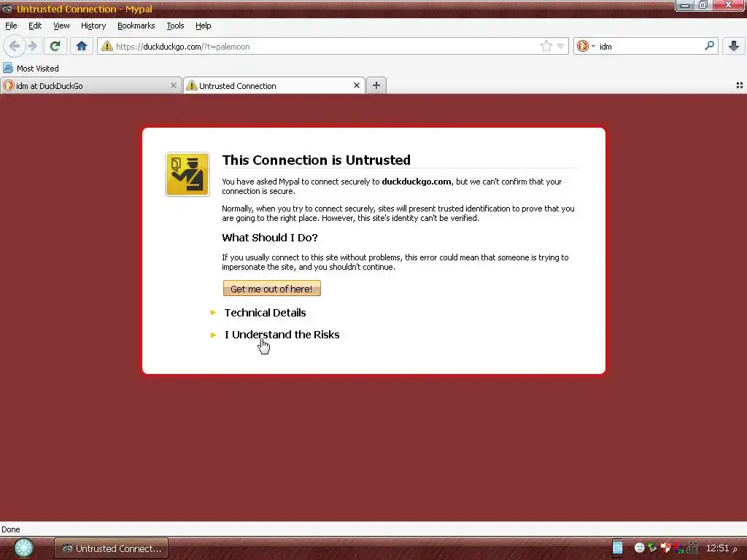Screen dimensions: 747x560
Task: Expand 'I Understand the Risks' section
Action: pos(282,335)
